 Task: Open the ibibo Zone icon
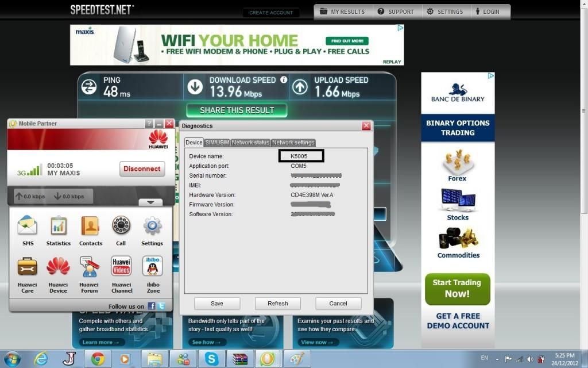pos(153,267)
